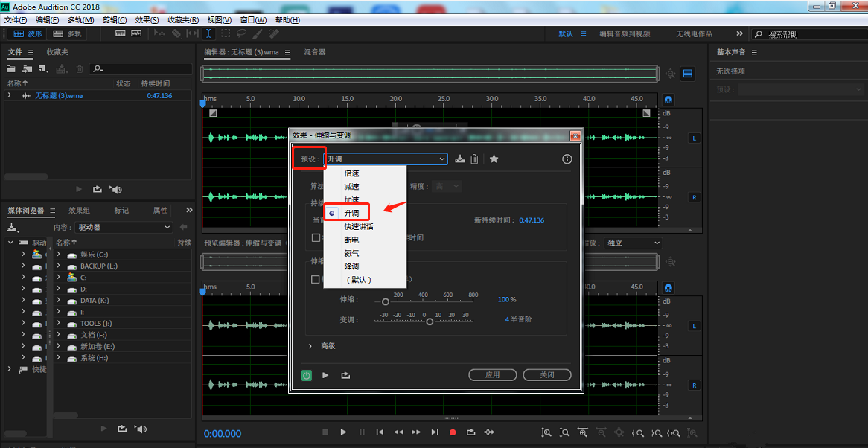Switch to the 混音器 tab

coord(314,52)
